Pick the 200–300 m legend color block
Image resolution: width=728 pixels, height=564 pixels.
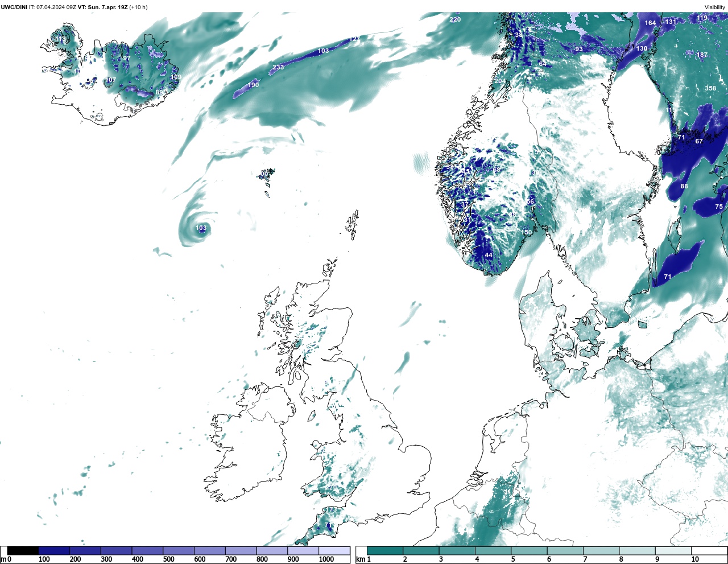point(85,550)
